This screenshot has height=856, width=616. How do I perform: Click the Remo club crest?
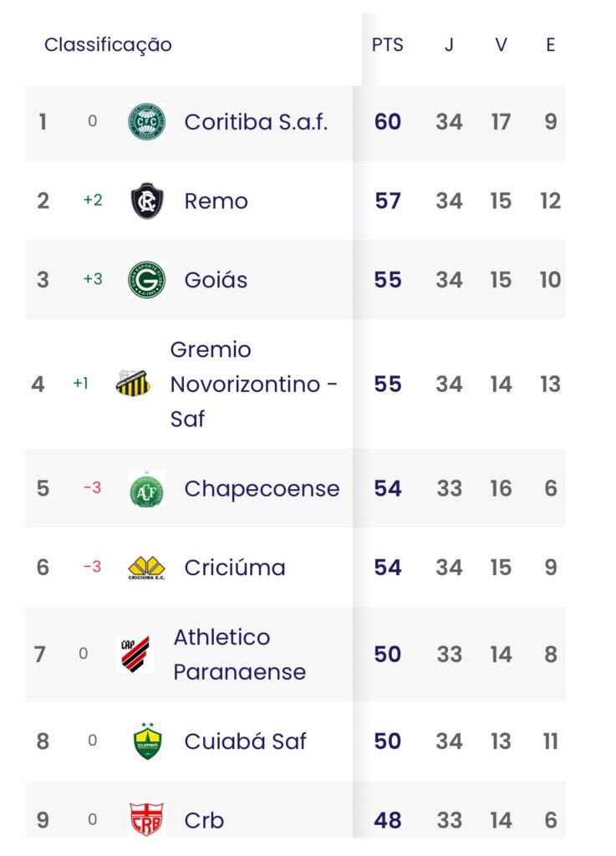147,201
